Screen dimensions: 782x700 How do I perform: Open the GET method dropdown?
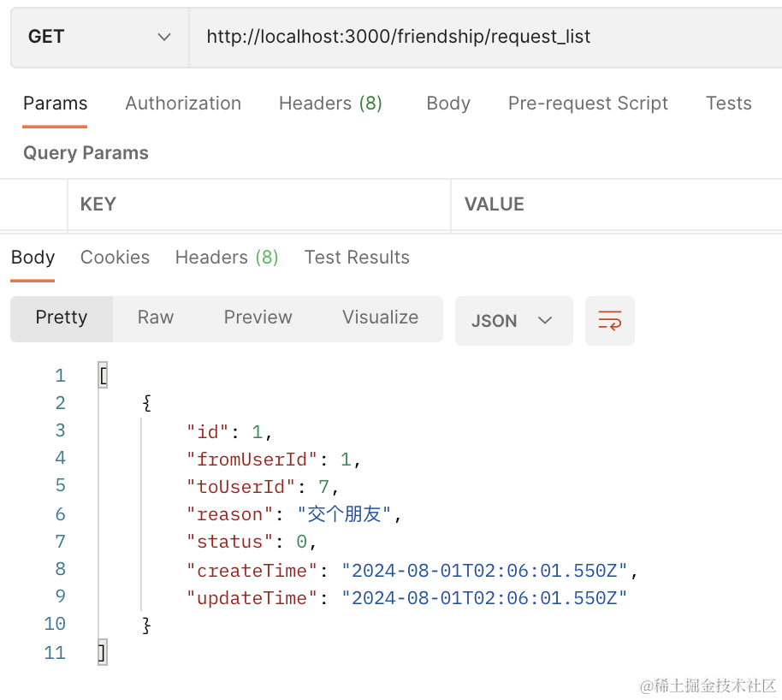click(99, 37)
